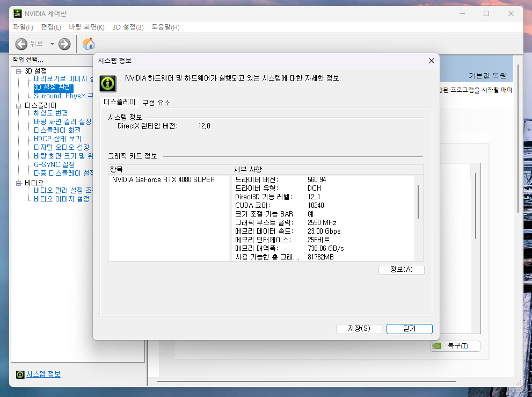Click the system info icon at bottom left
The width and height of the screenshot is (532, 397).
pyautogui.click(x=20, y=374)
